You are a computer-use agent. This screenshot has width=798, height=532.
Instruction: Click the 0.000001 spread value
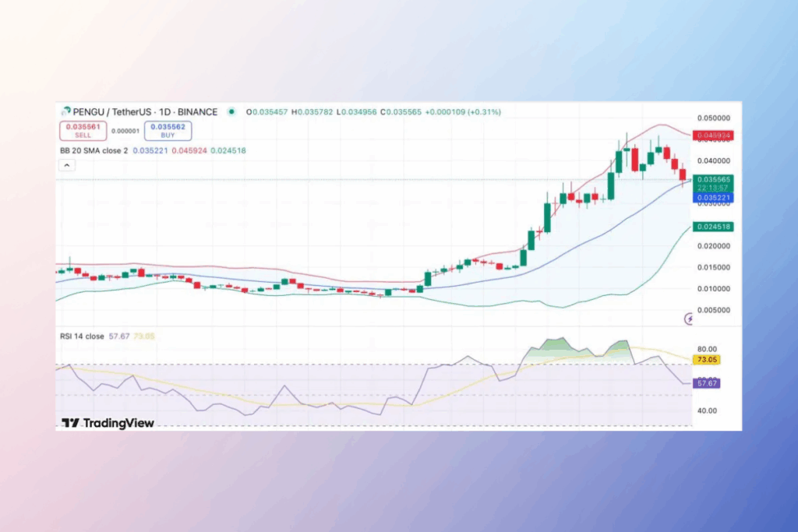click(x=125, y=132)
